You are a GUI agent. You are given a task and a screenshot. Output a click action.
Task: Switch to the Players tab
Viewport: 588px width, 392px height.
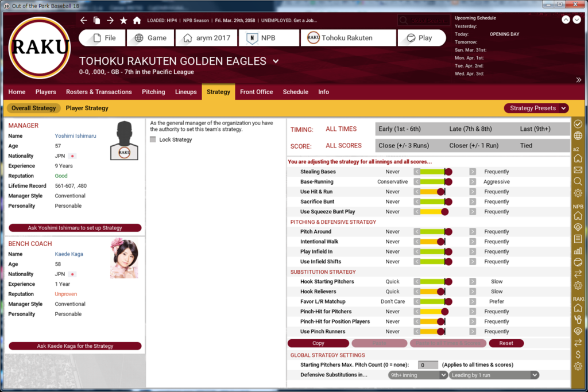(46, 92)
